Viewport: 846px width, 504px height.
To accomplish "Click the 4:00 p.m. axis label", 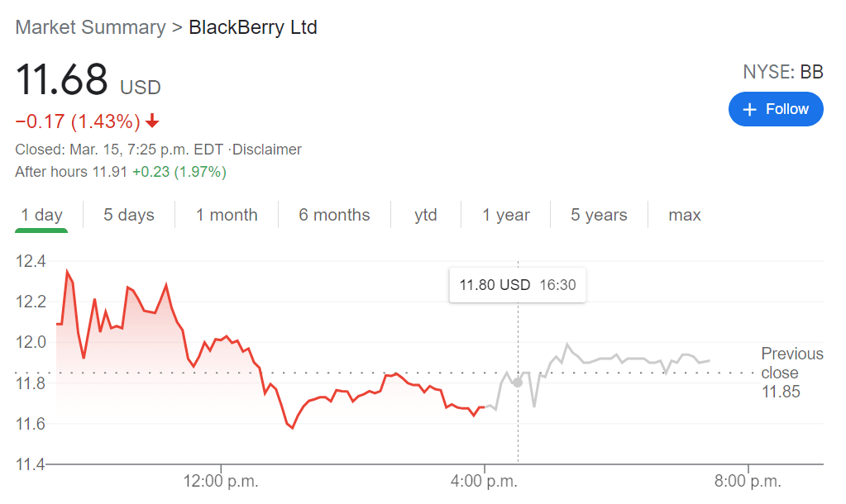I will (x=485, y=480).
